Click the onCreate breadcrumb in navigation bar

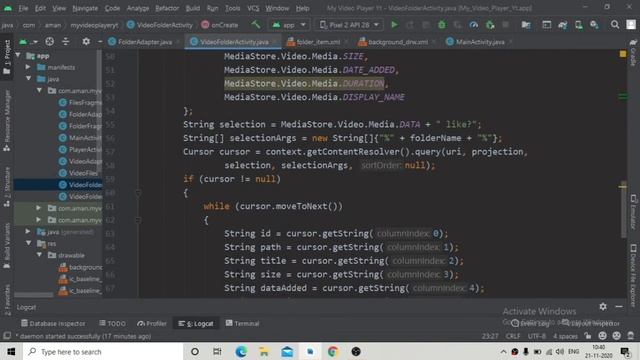pos(220,25)
